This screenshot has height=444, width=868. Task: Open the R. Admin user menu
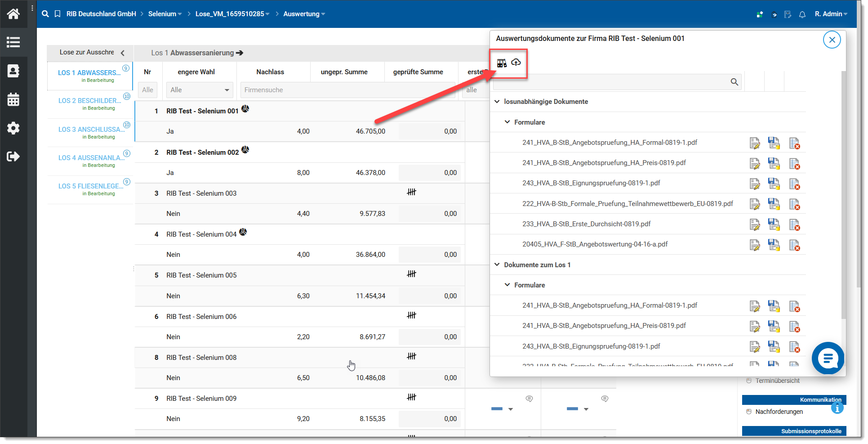831,14
